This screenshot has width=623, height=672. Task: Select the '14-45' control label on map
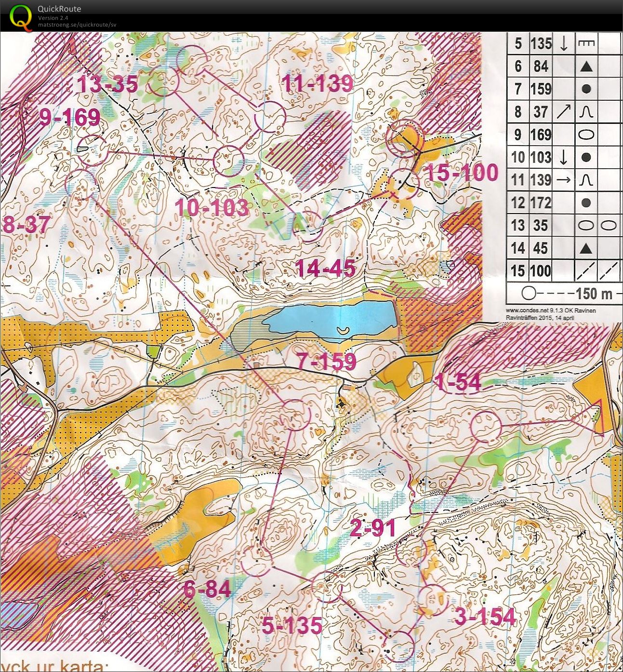tap(326, 268)
